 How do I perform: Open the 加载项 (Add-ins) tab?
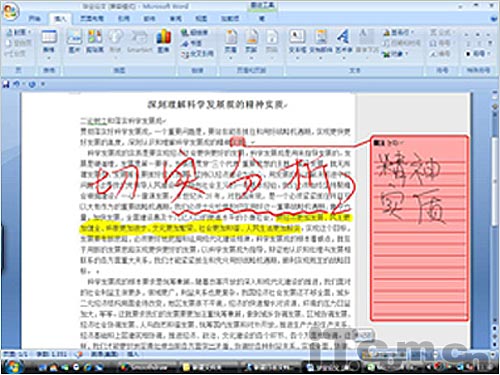coord(230,19)
